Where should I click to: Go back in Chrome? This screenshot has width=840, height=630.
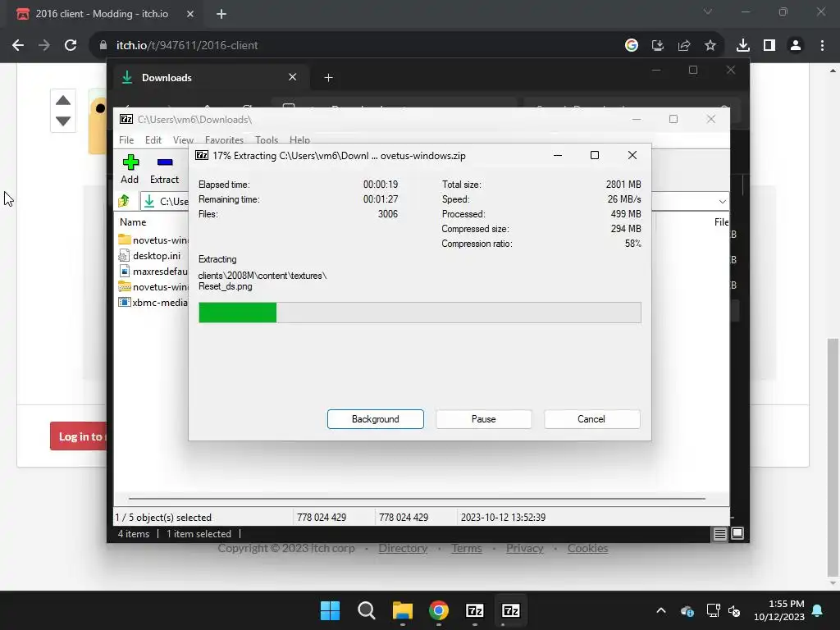(x=18, y=45)
